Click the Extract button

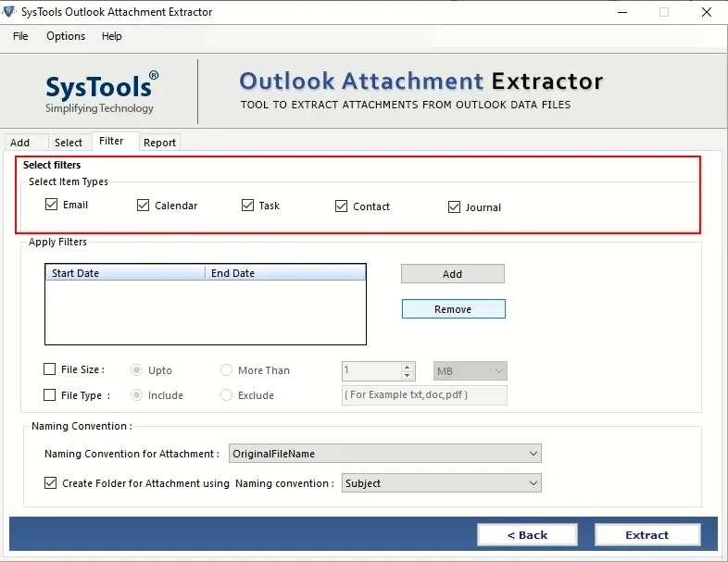point(646,535)
